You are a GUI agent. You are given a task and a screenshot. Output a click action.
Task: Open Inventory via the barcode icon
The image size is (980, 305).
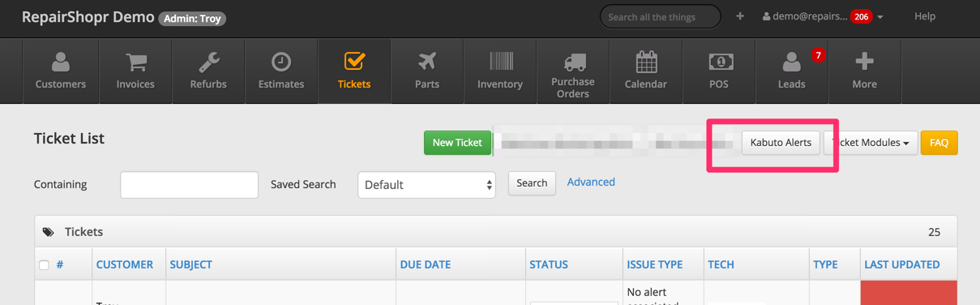(500, 62)
